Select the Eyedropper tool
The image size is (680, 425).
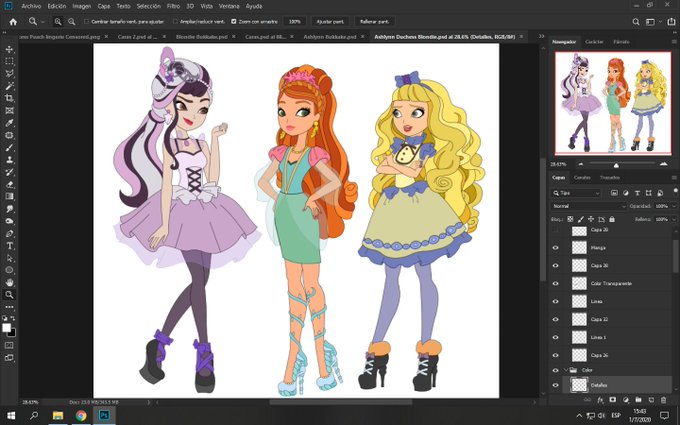9,123
